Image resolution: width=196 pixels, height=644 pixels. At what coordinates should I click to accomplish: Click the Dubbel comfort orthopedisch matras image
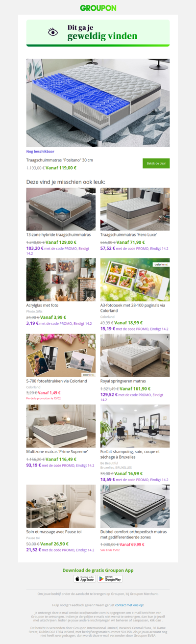coord(135,506)
